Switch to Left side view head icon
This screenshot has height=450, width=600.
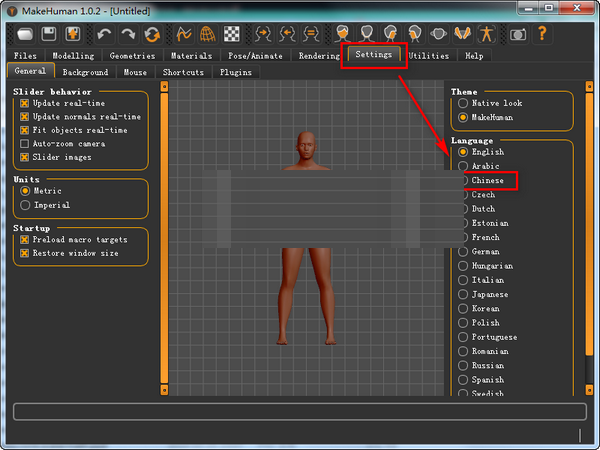point(390,34)
